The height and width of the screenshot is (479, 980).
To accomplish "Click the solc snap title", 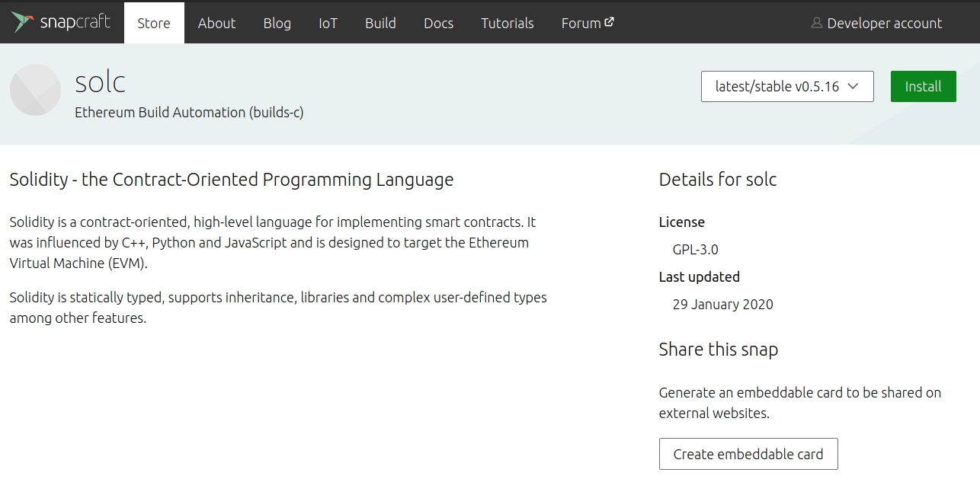I will click(x=100, y=81).
